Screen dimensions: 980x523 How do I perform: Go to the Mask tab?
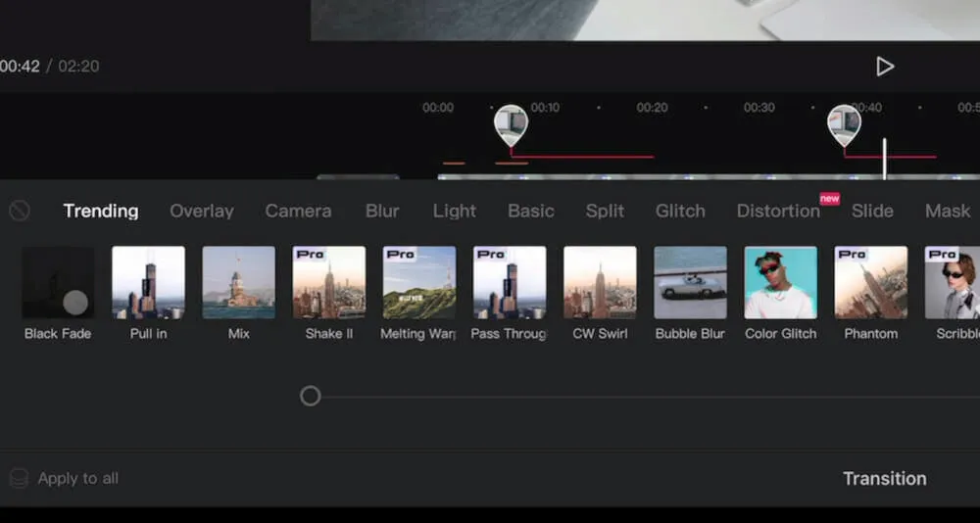[947, 211]
